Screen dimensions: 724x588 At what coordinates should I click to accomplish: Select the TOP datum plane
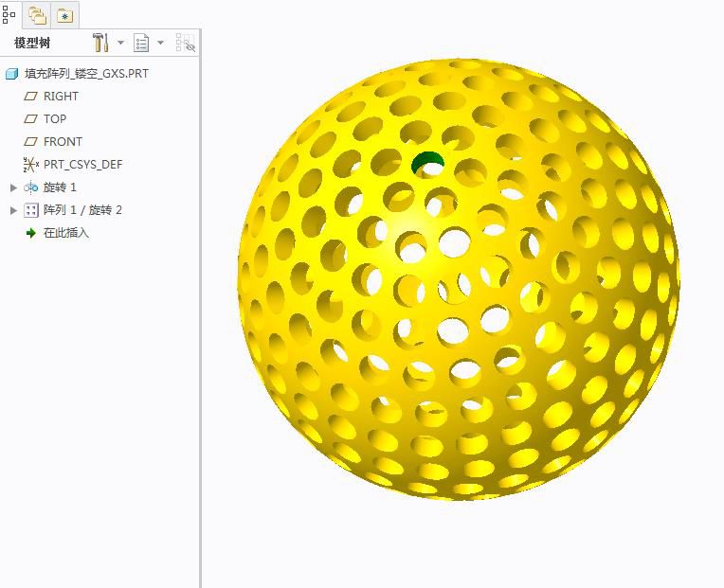click(x=55, y=118)
